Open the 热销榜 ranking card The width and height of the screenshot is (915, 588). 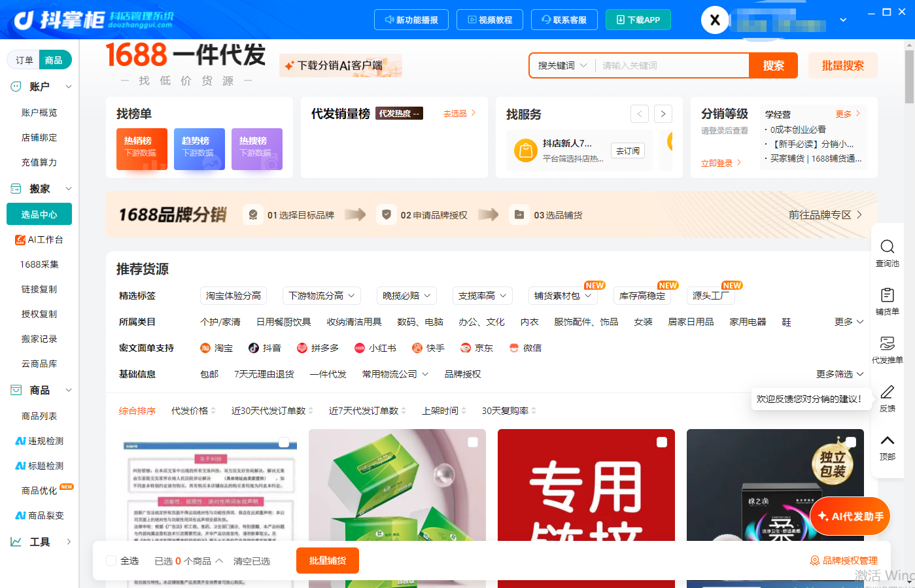[x=142, y=149]
